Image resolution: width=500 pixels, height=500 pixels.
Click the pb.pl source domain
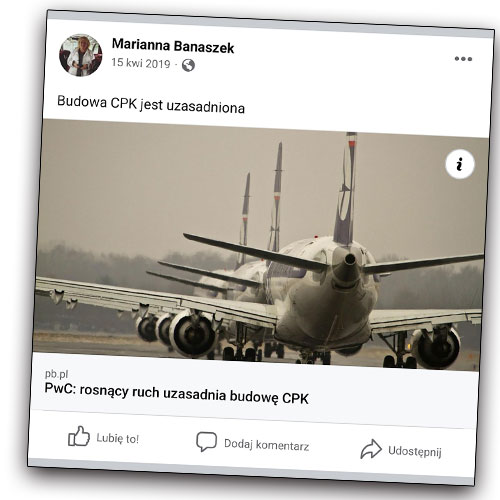click(57, 374)
